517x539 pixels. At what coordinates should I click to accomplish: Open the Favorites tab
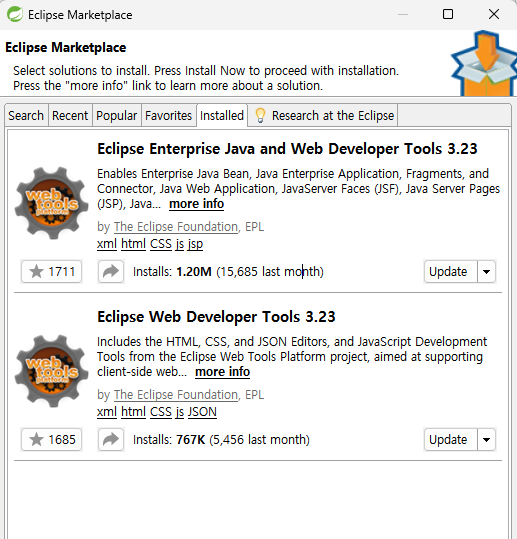click(168, 116)
